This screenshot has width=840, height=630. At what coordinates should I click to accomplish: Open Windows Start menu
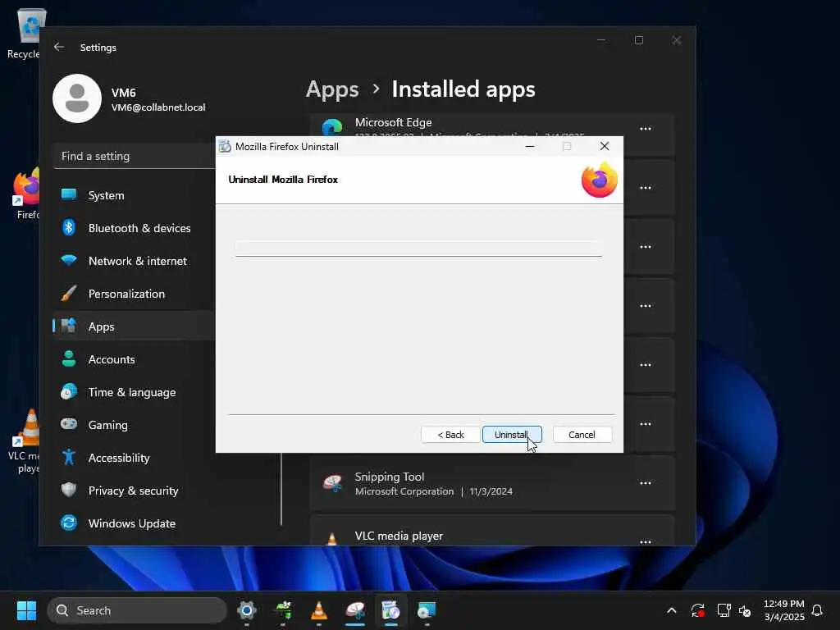26,610
